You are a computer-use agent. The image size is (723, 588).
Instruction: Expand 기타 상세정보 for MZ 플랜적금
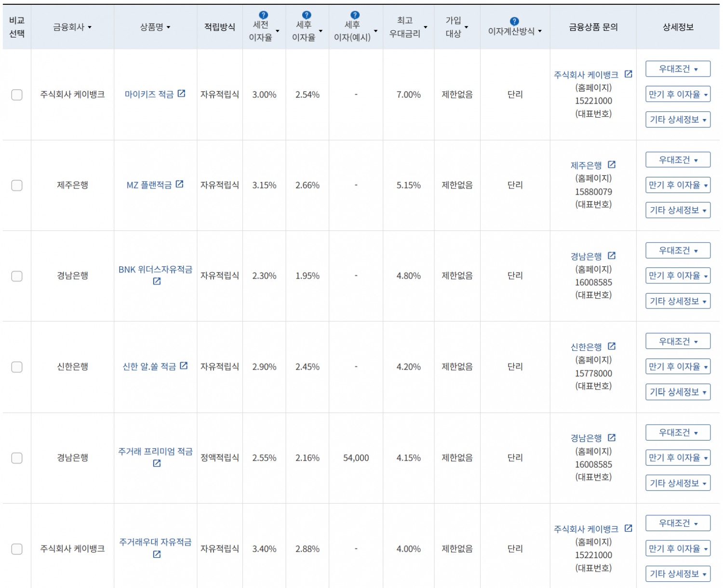(x=678, y=210)
